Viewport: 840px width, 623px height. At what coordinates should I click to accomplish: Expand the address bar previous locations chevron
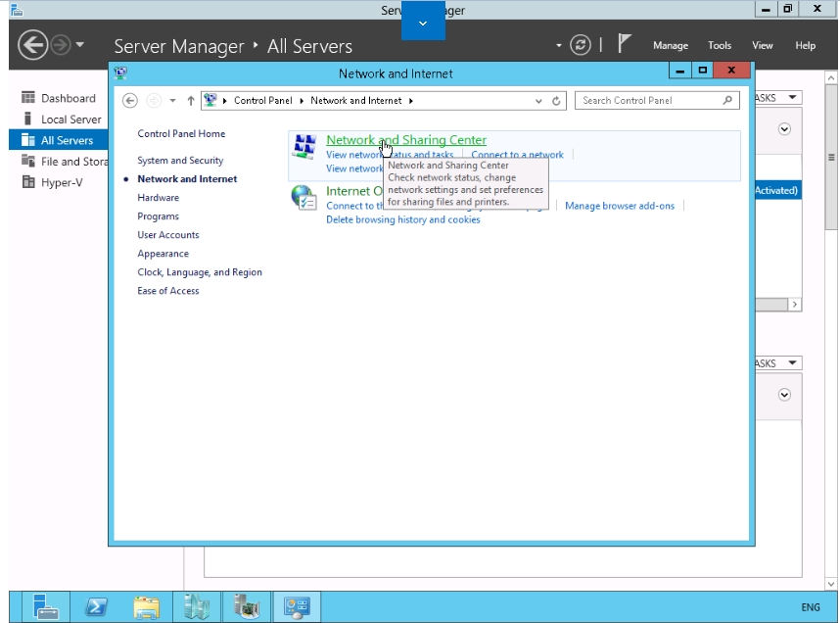coord(538,101)
